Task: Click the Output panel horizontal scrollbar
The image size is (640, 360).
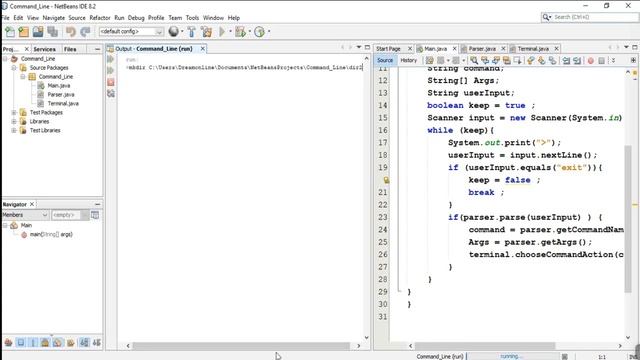Action: (241, 346)
